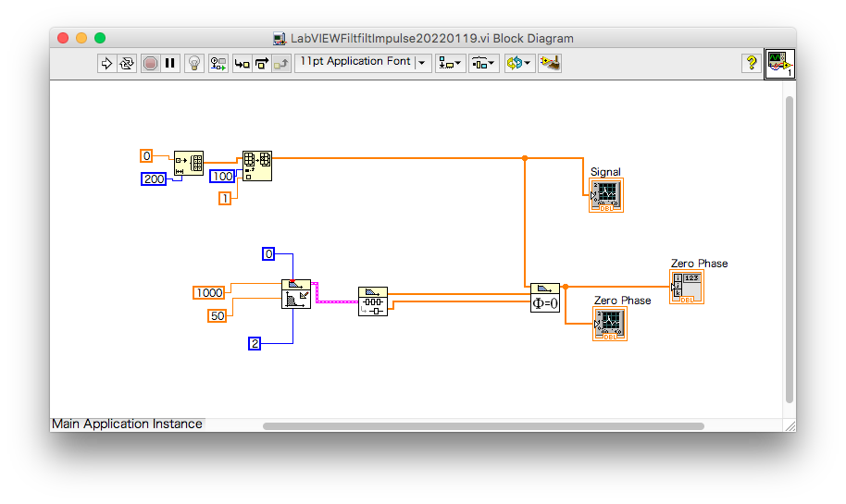Click the Step Into button
Screen dimensions: 846x504
(242, 64)
